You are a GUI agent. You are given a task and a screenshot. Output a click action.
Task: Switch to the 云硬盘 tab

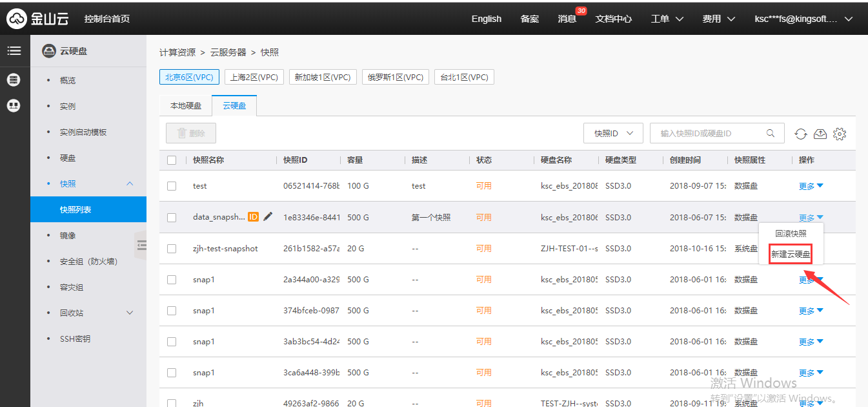click(234, 105)
